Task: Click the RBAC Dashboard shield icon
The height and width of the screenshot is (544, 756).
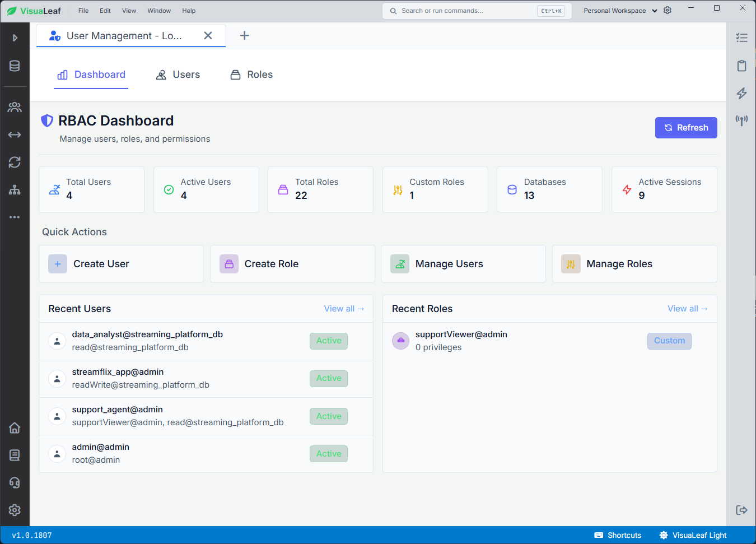Action: [47, 120]
